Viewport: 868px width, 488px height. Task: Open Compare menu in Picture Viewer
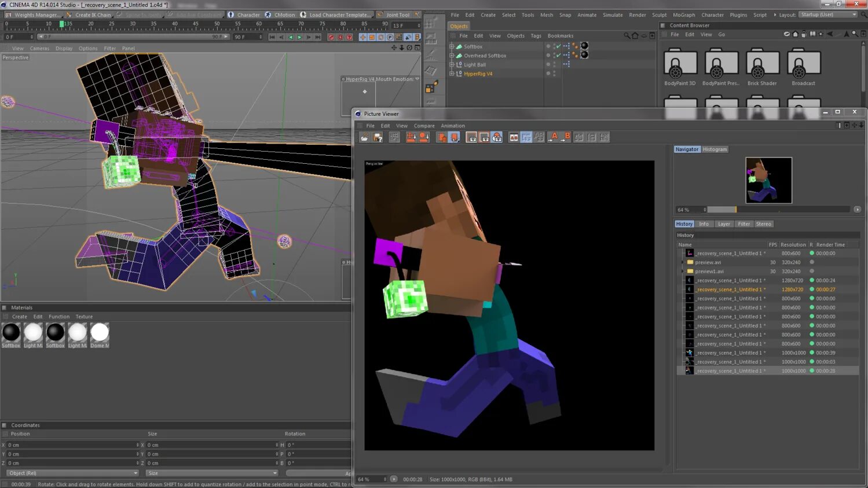point(424,126)
